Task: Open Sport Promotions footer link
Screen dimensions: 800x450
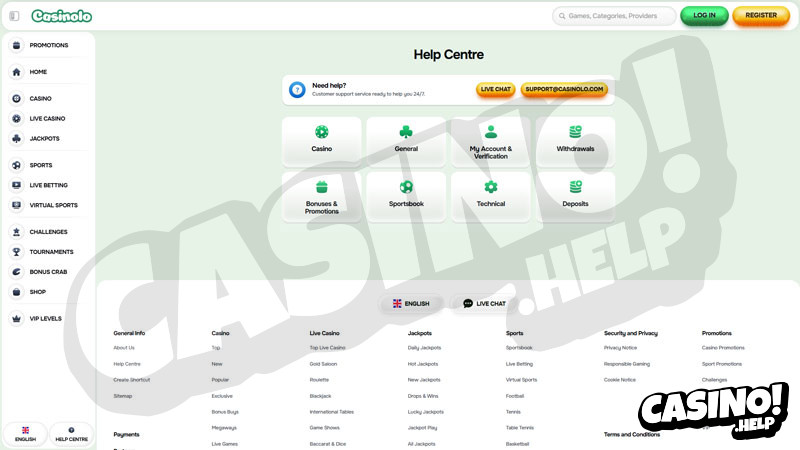Action: [x=722, y=364]
